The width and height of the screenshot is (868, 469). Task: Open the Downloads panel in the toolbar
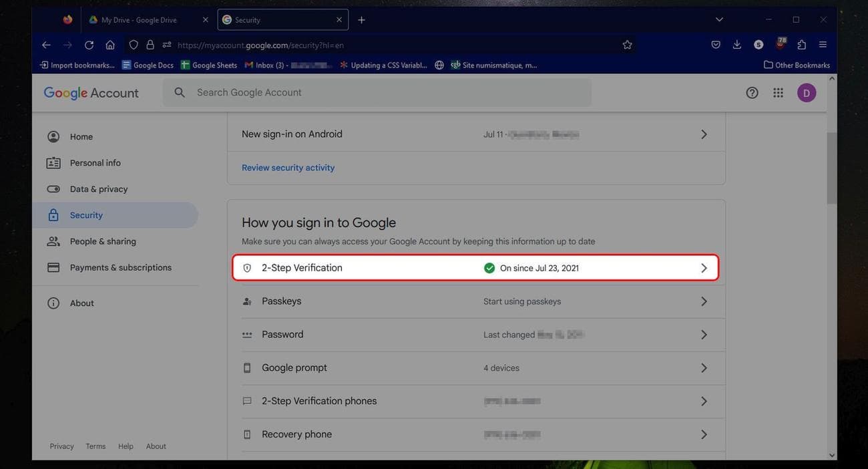736,44
